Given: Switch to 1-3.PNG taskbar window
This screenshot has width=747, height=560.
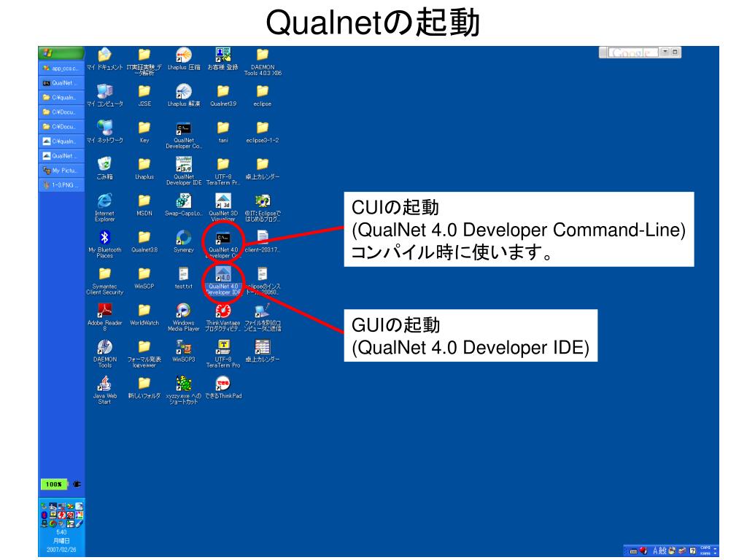Looking at the screenshot, I should 61,184.
